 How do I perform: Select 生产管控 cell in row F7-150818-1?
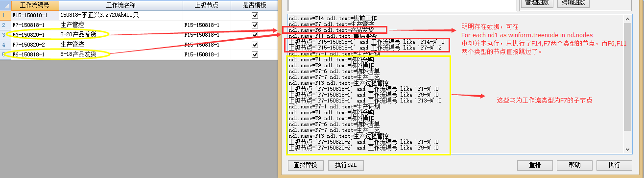pos(120,25)
